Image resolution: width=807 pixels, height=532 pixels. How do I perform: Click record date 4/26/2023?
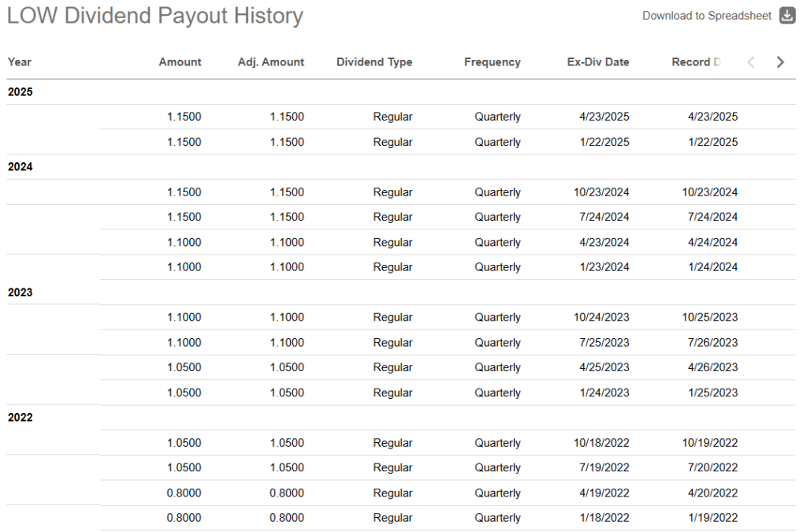712,367
